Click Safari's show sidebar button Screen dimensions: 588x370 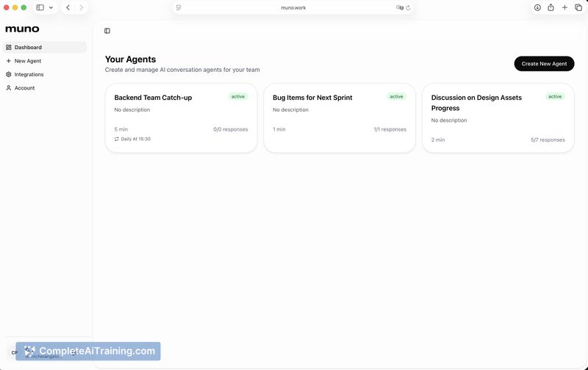click(x=40, y=7)
